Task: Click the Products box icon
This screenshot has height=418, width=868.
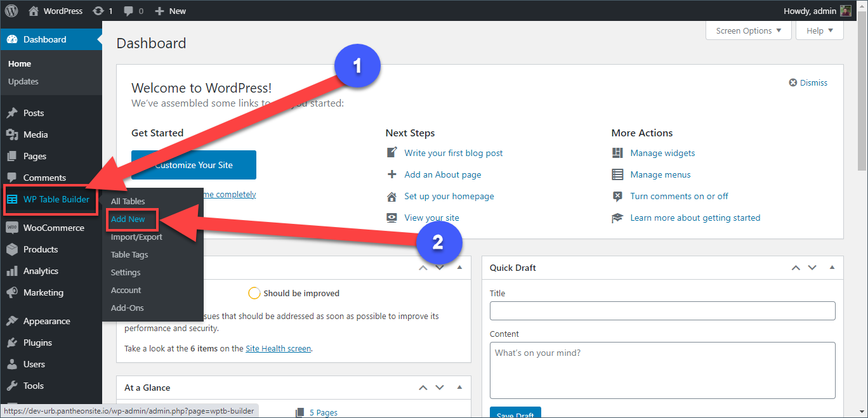Action: point(12,249)
